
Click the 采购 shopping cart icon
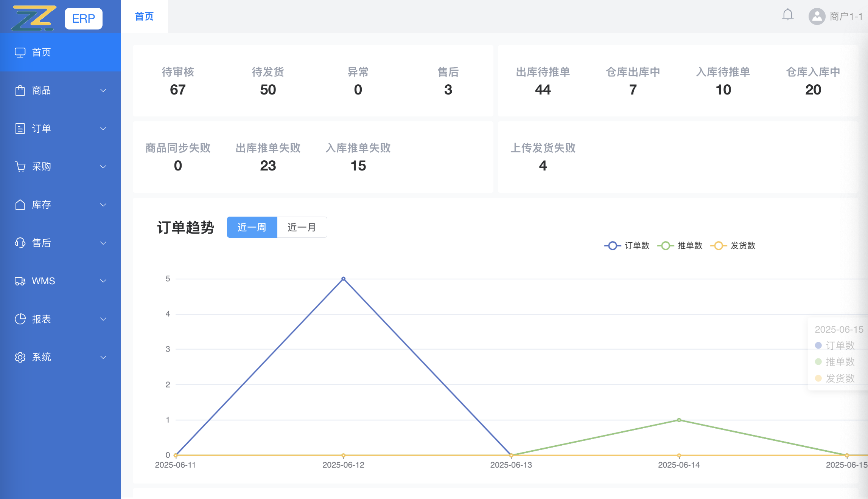(x=20, y=166)
